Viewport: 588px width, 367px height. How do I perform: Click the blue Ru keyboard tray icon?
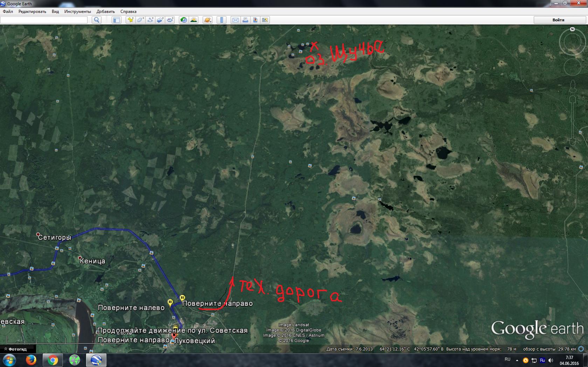pyautogui.click(x=542, y=360)
